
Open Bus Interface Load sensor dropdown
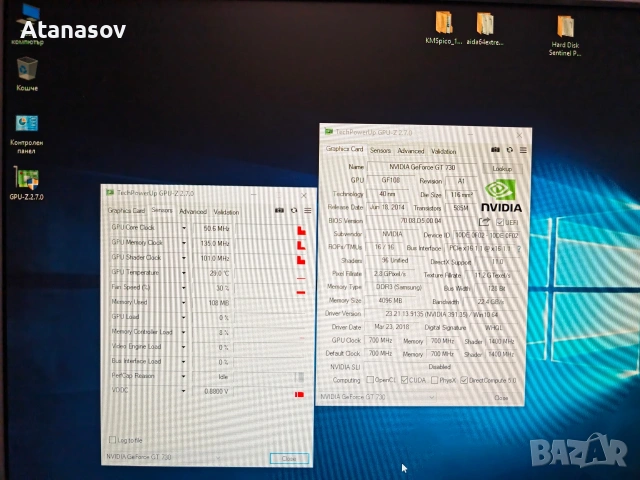click(184, 362)
